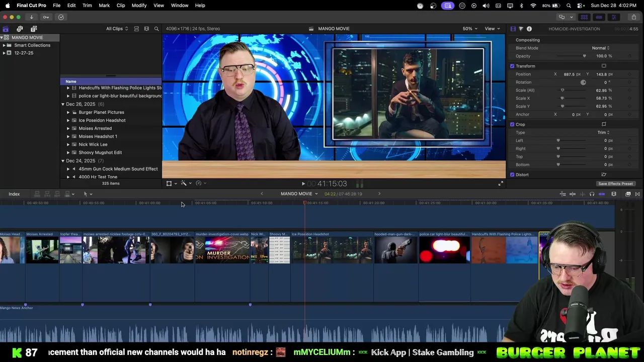Open the Mark menu

click(x=104, y=5)
